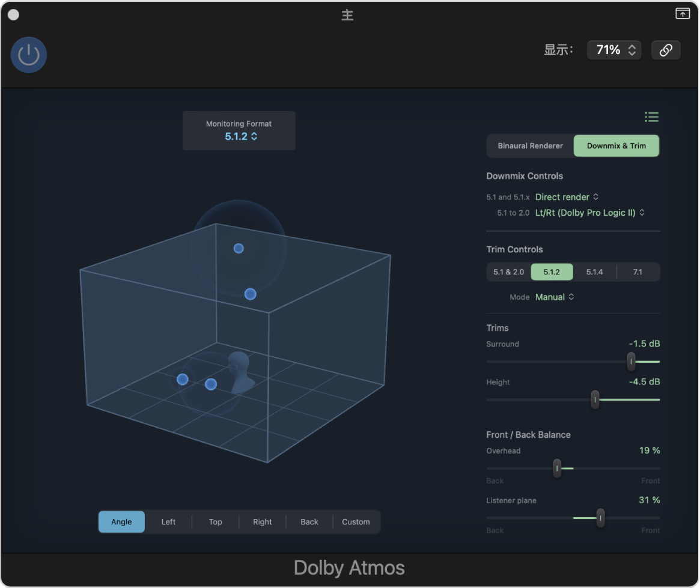Click the Height trim slider handle
The image size is (700, 588).
pos(595,400)
